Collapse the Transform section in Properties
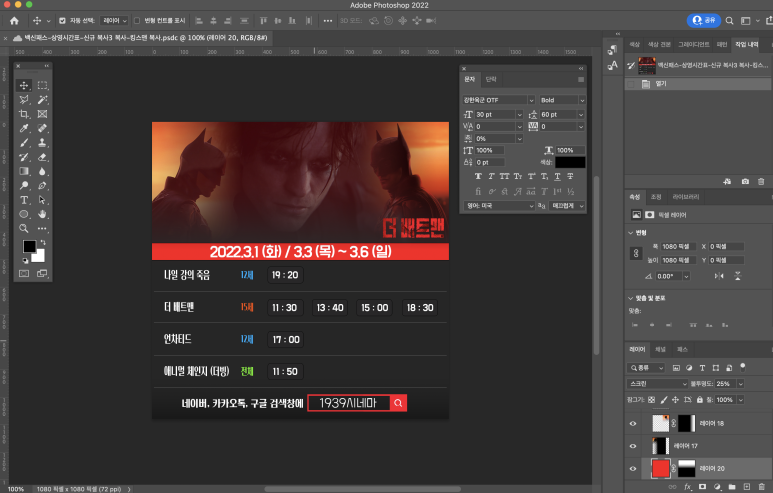This screenshot has width=773, height=493. [x=631, y=233]
